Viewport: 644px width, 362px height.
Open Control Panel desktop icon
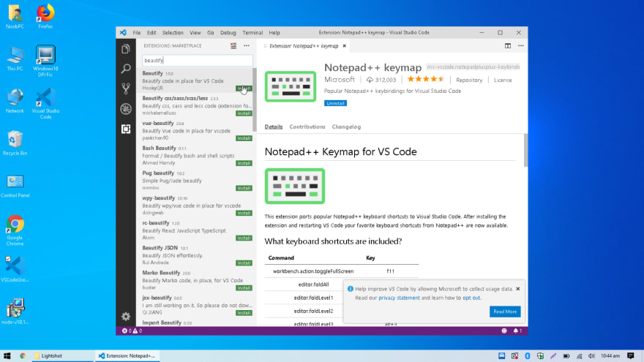15,186
